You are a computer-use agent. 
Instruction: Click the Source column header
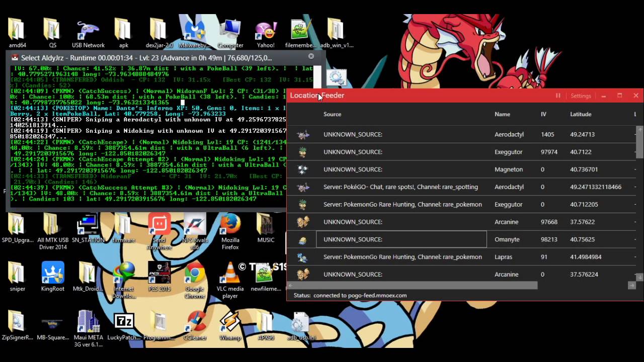pyautogui.click(x=332, y=114)
